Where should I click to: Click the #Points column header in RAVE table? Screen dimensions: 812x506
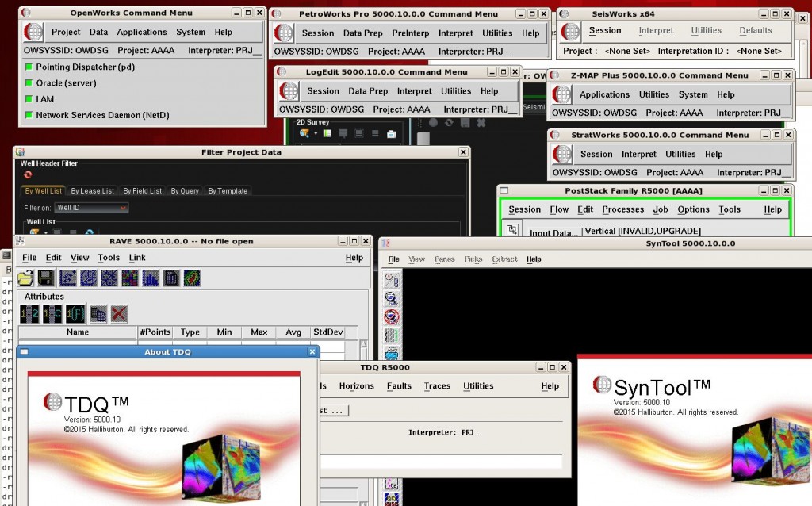[x=155, y=332]
